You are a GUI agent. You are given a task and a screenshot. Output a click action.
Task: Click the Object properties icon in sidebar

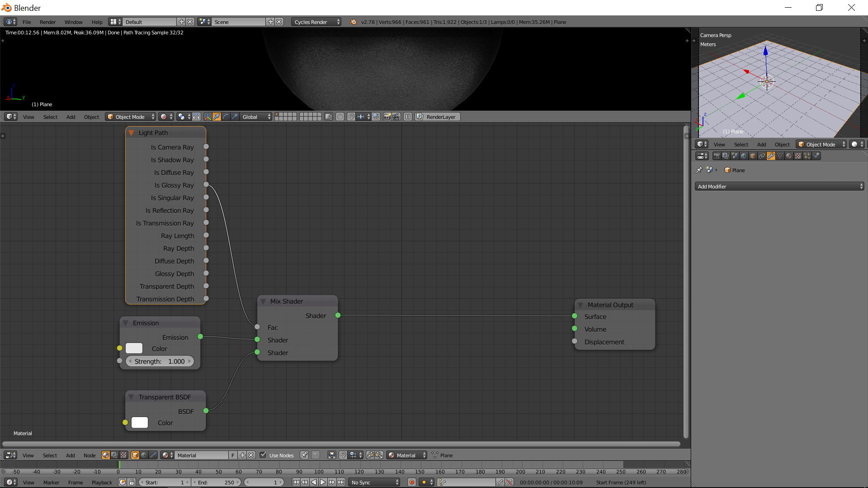coord(753,155)
